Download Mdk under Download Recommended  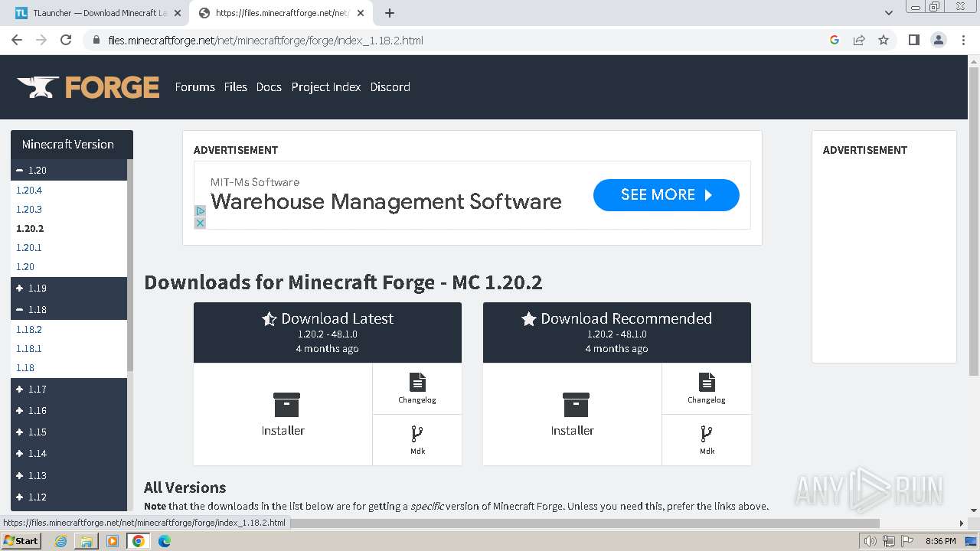pos(707,440)
